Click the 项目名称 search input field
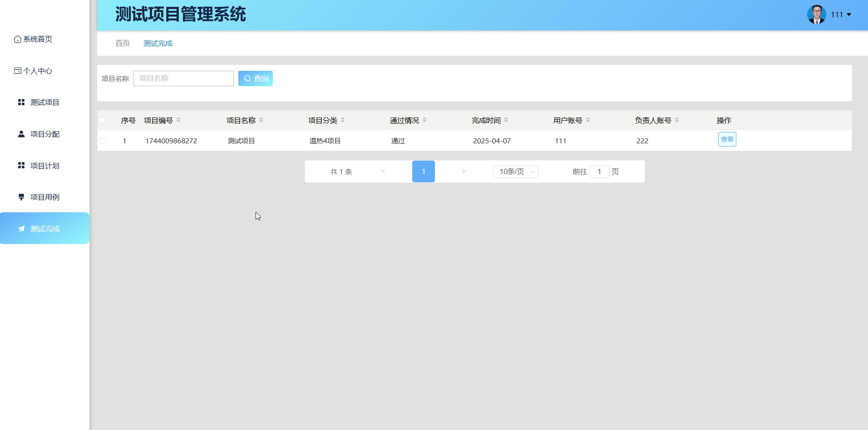This screenshot has width=868, height=430. point(183,78)
